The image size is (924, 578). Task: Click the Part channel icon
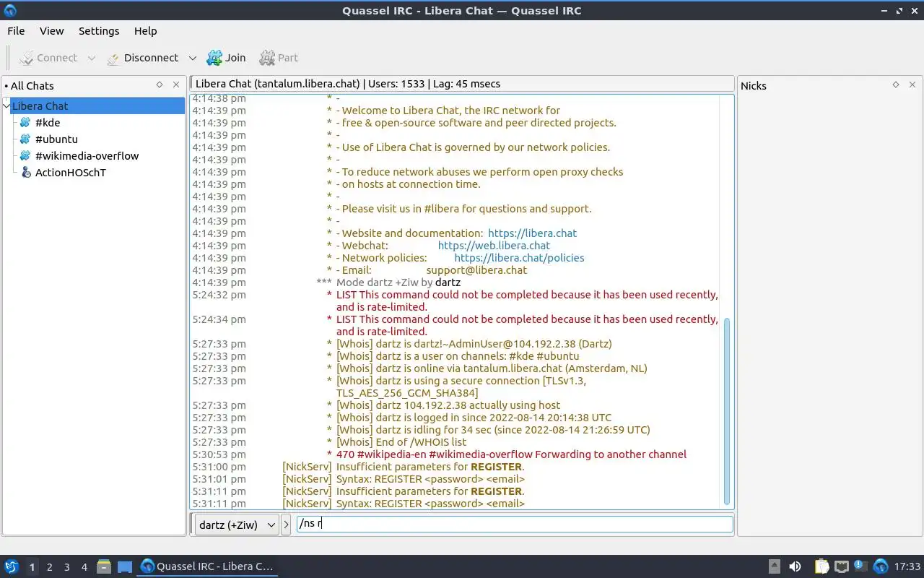(267, 58)
